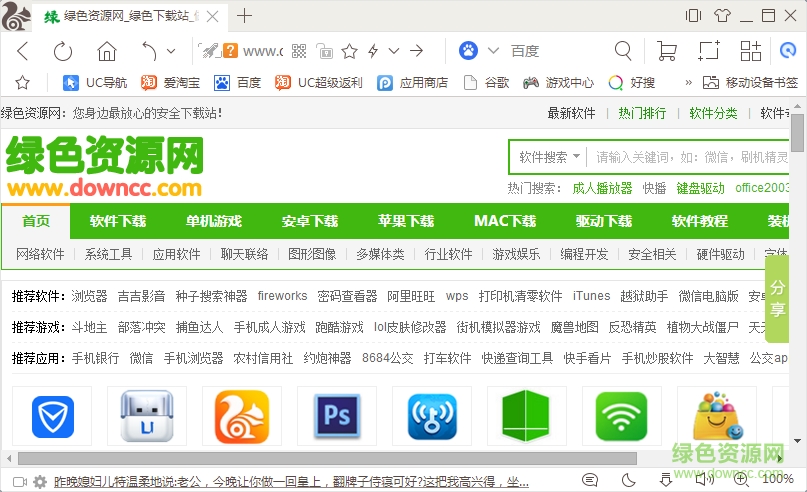
Task: Expand the undo history dropdown arrow
Action: click(x=171, y=51)
